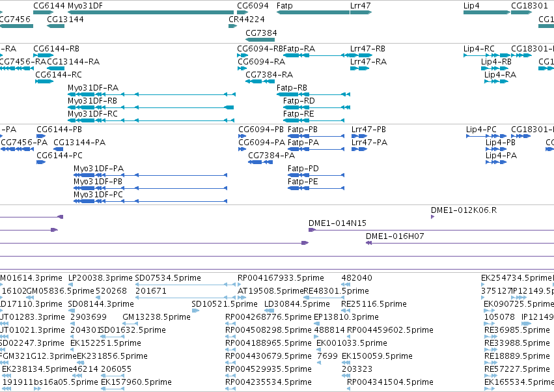The height and width of the screenshot is (392, 554).
Task: Click protein Myo31DF-PB
Action: click(x=150, y=188)
